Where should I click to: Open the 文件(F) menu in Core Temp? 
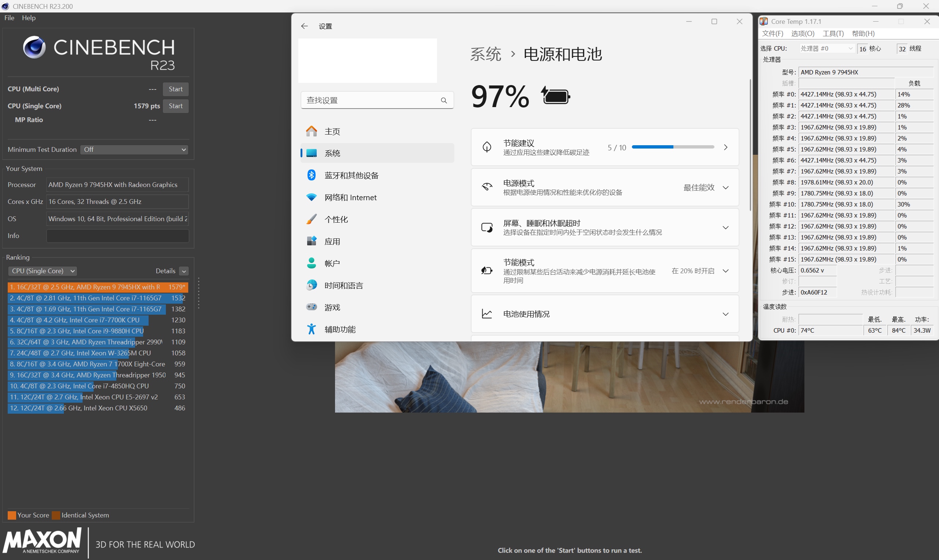click(772, 34)
